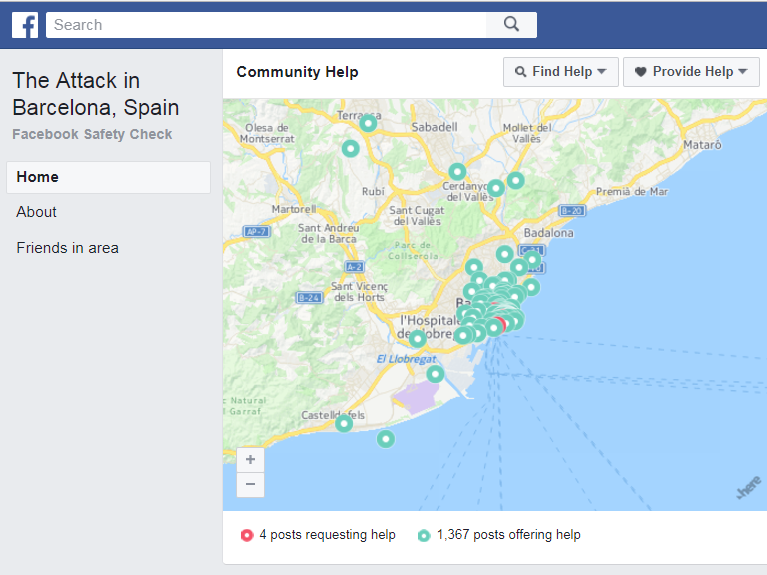
Task: Click the marker near Badalona coast
Action: tap(532, 260)
